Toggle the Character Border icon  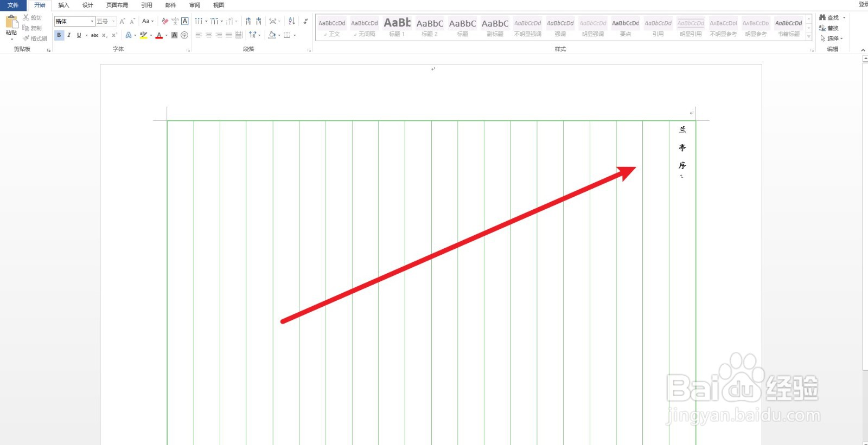tap(185, 21)
